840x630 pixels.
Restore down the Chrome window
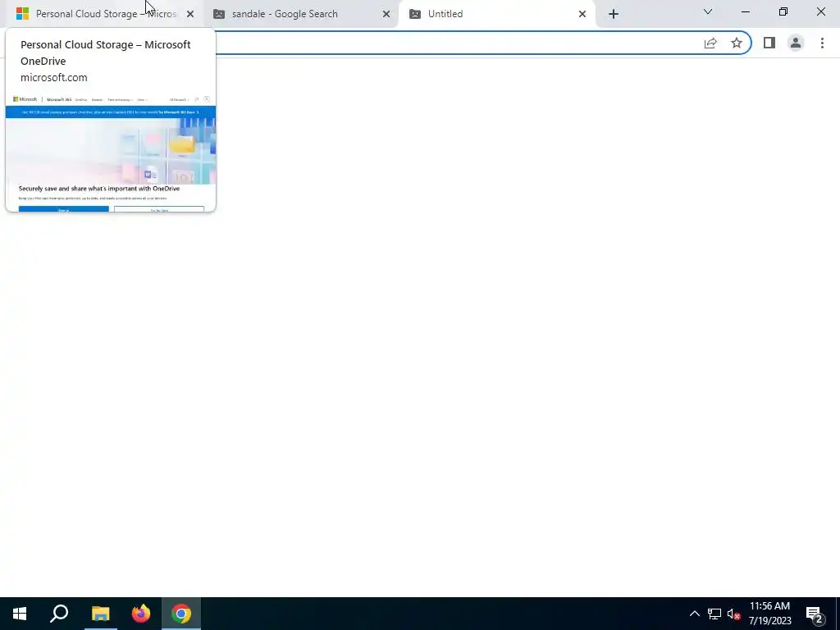pos(783,11)
